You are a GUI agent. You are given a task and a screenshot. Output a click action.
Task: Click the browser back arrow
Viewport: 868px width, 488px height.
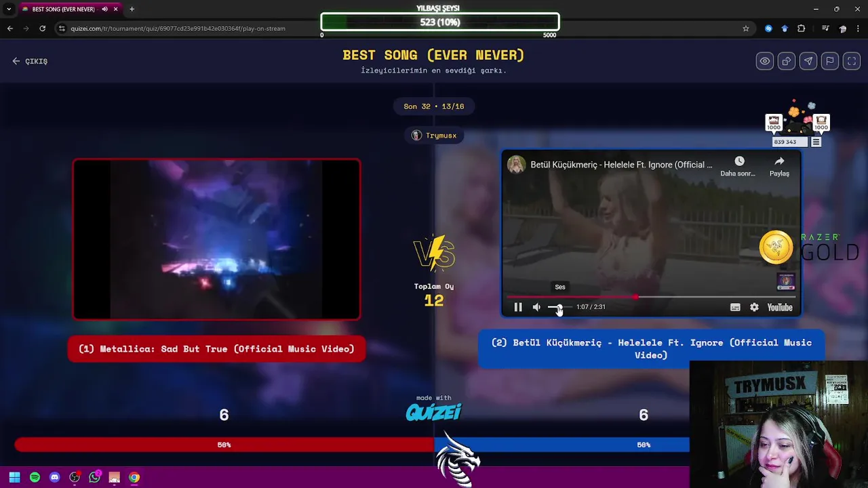[x=9, y=28]
